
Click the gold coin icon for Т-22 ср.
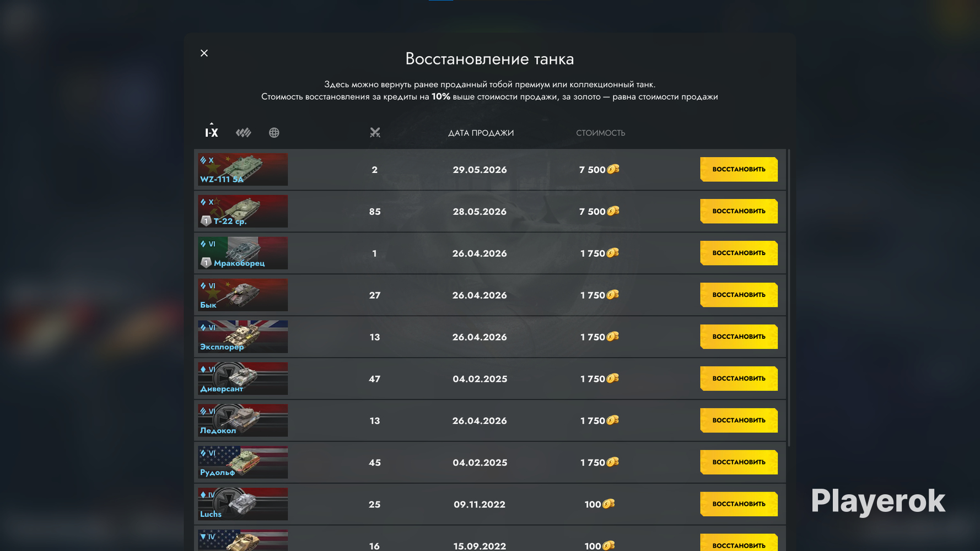click(x=613, y=211)
